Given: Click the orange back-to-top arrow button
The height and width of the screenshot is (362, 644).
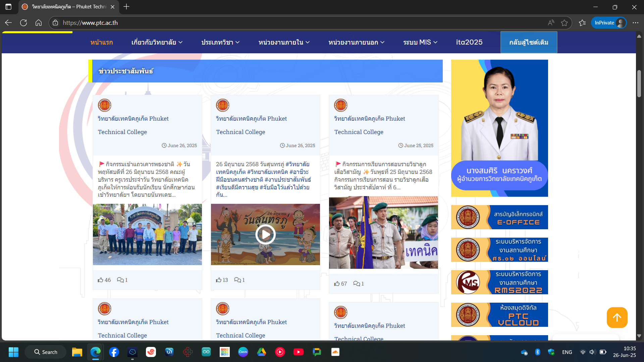Looking at the screenshot, I should [617, 317].
